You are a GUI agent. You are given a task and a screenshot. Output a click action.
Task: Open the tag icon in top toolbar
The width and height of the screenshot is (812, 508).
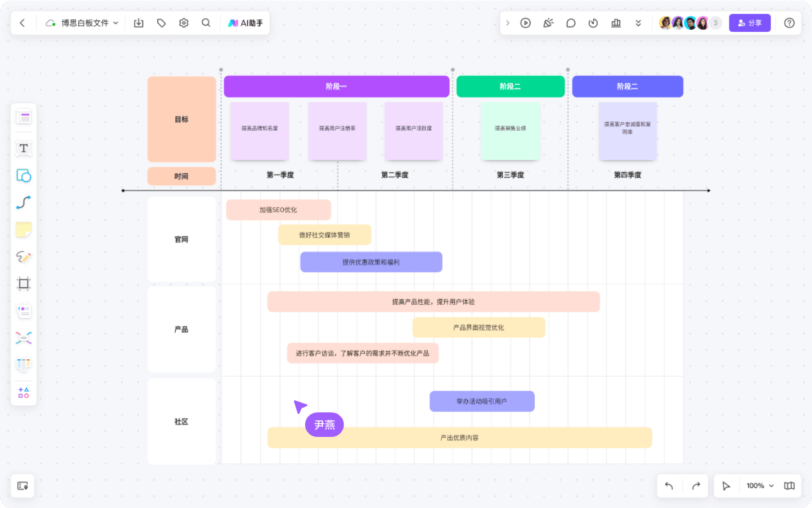point(161,23)
